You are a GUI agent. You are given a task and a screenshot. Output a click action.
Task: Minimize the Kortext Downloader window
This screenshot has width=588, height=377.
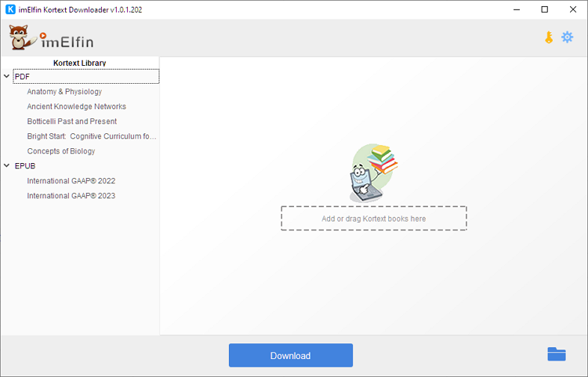click(517, 9)
